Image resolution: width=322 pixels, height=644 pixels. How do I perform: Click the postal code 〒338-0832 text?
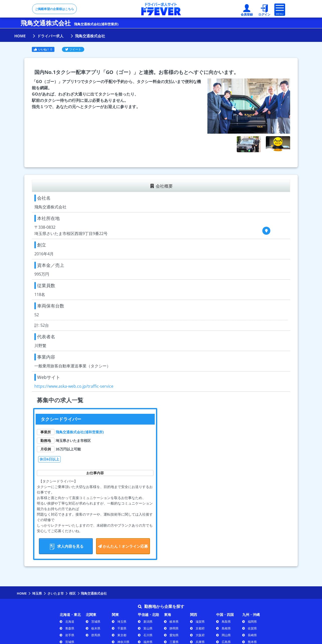pyautogui.click(x=45, y=227)
